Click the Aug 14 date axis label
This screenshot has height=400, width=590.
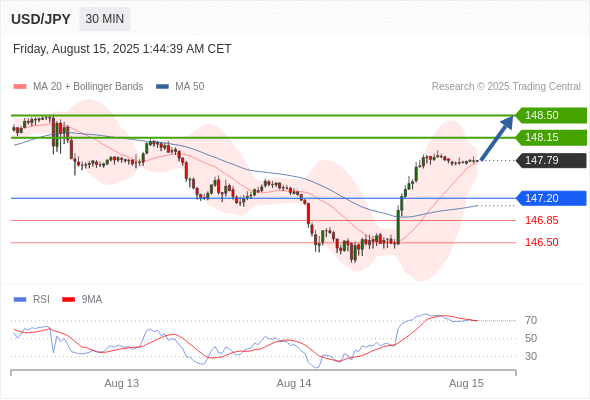[294, 383]
